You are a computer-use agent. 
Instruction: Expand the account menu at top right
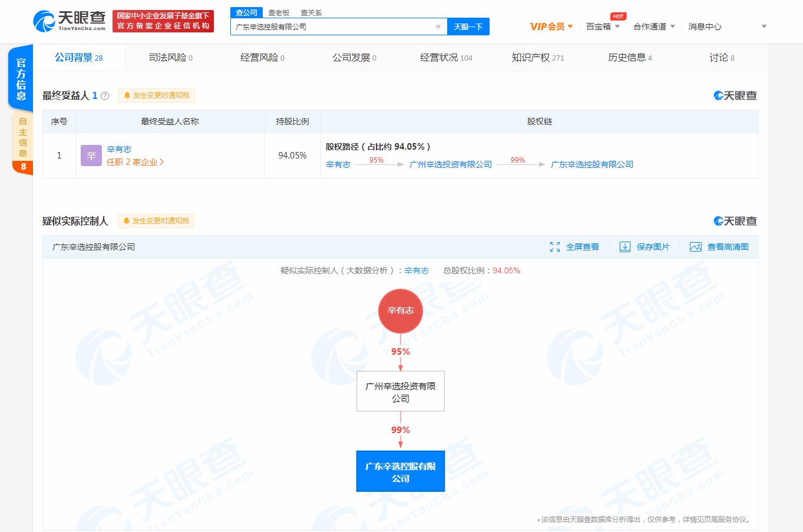point(763,27)
